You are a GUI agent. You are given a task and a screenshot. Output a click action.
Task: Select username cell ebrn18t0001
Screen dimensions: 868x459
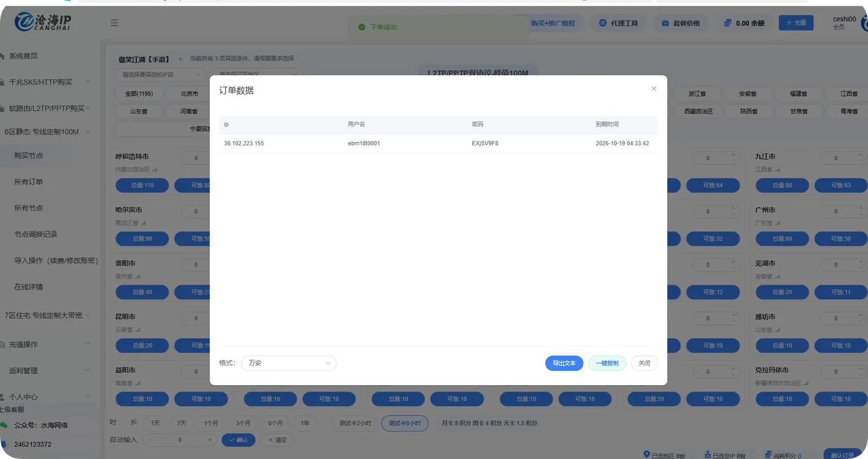[x=364, y=143]
